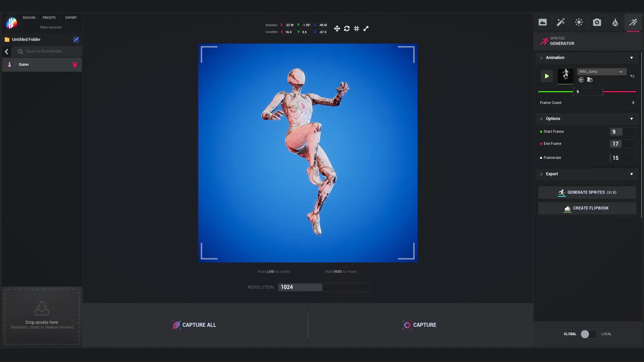Click the Untitled Folder icon
Screen dimensions: 644x362
[x=7, y=40]
